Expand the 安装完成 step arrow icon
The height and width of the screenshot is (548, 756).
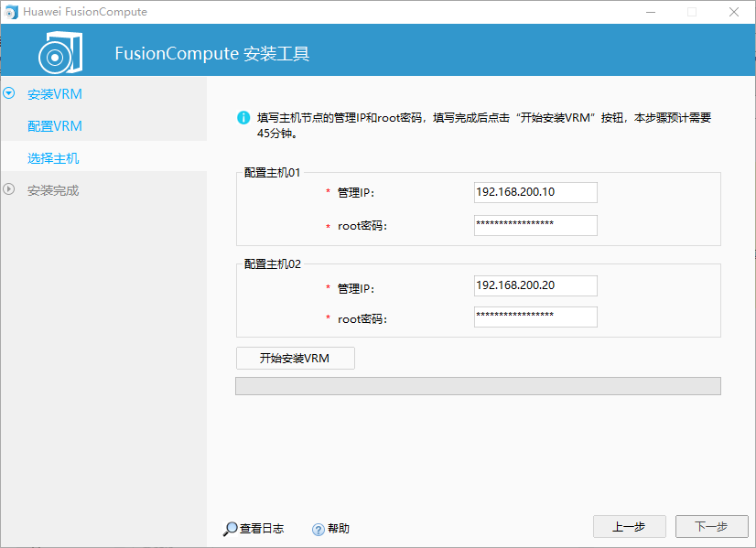8,189
